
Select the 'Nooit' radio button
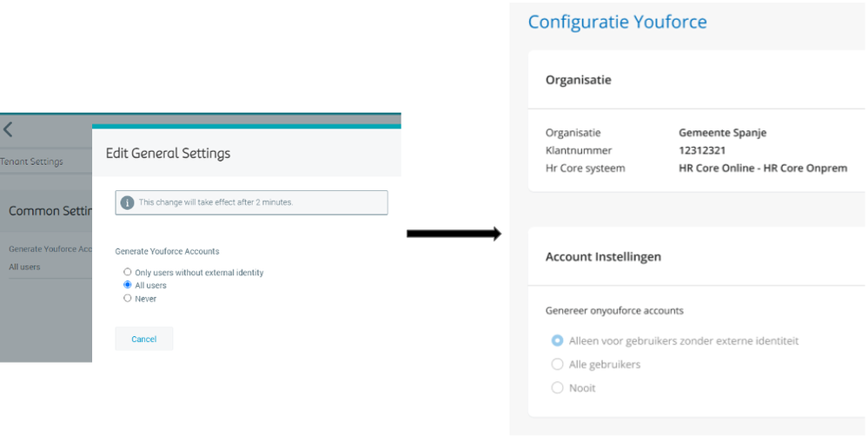[x=558, y=387]
